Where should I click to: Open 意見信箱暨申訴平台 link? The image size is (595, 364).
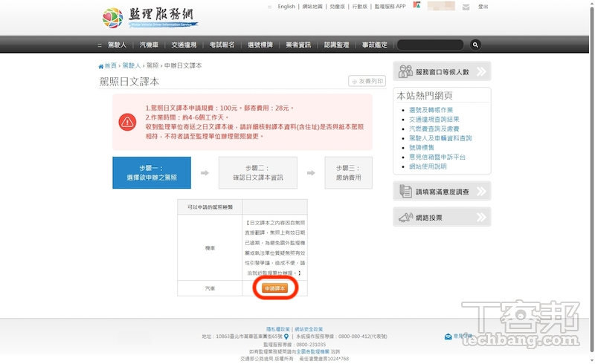[x=437, y=157]
